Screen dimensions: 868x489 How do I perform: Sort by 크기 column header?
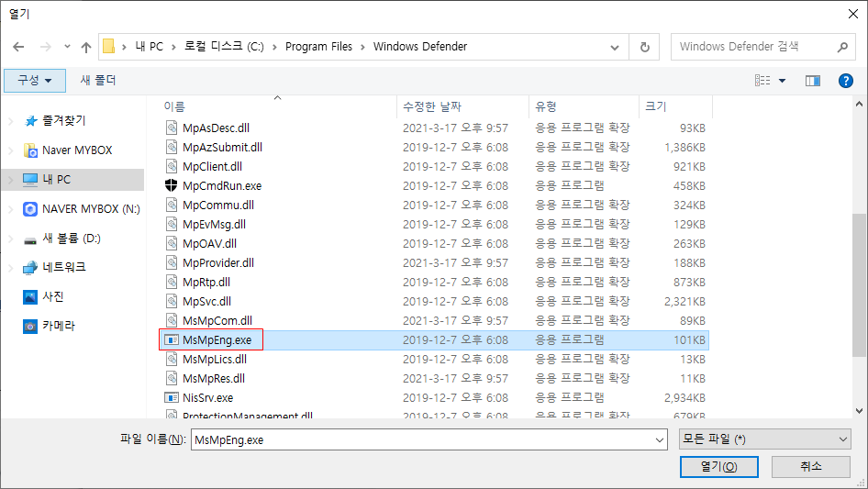tap(676, 106)
